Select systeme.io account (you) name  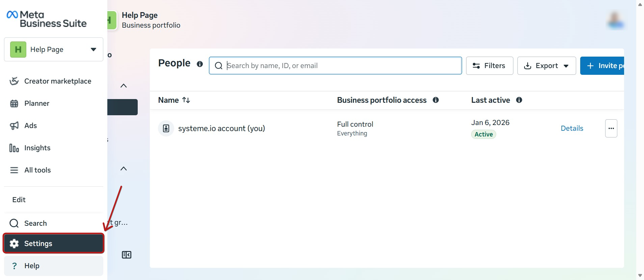coord(221,128)
